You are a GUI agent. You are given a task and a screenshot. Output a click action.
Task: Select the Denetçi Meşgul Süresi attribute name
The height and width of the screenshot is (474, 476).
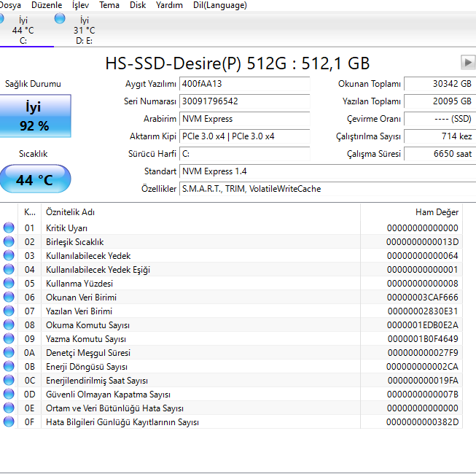(88, 353)
